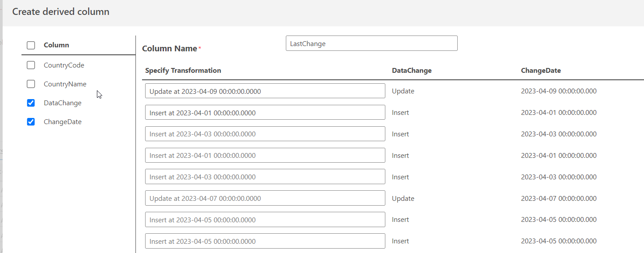This screenshot has width=644, height=253.
Task: Click the ChangeDate table column header
Action: click(x=541, y=71)
